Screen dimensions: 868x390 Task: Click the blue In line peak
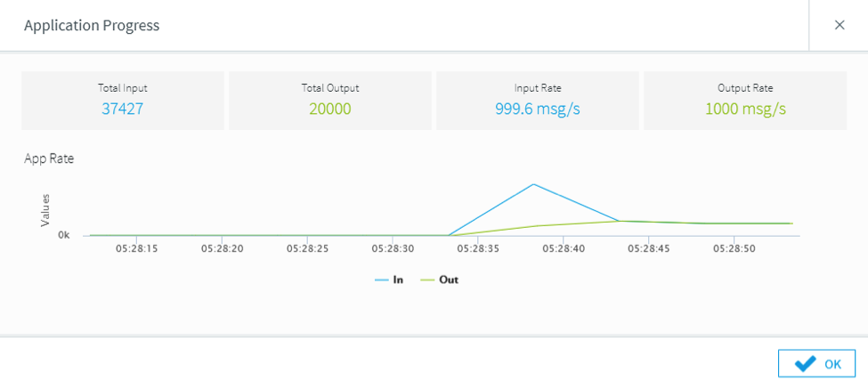533,184
